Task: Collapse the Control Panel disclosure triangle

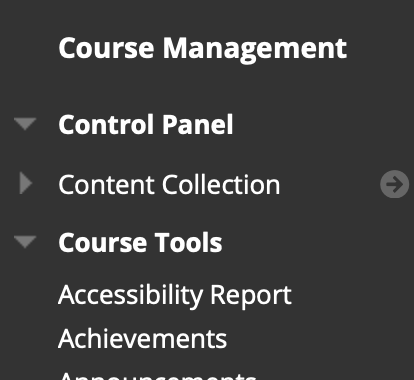Action: pyautogui.click(x=25, y=124)
